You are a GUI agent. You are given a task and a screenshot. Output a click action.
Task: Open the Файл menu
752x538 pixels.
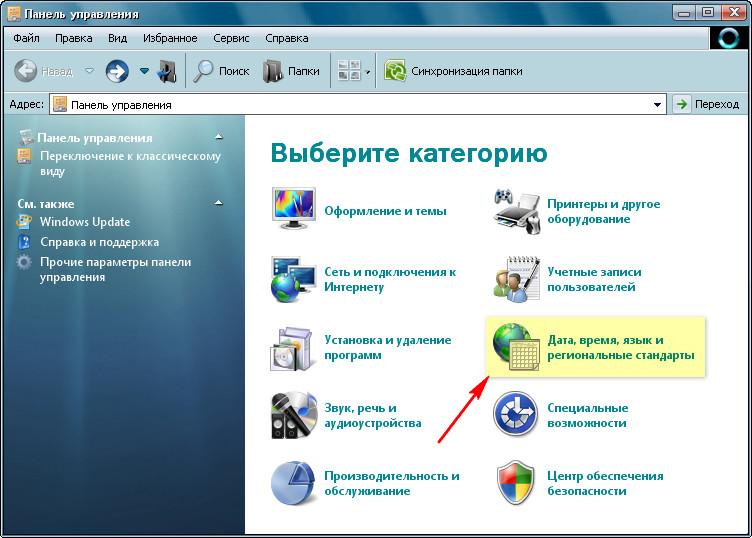pyautogui.click(x=26, y=38)
